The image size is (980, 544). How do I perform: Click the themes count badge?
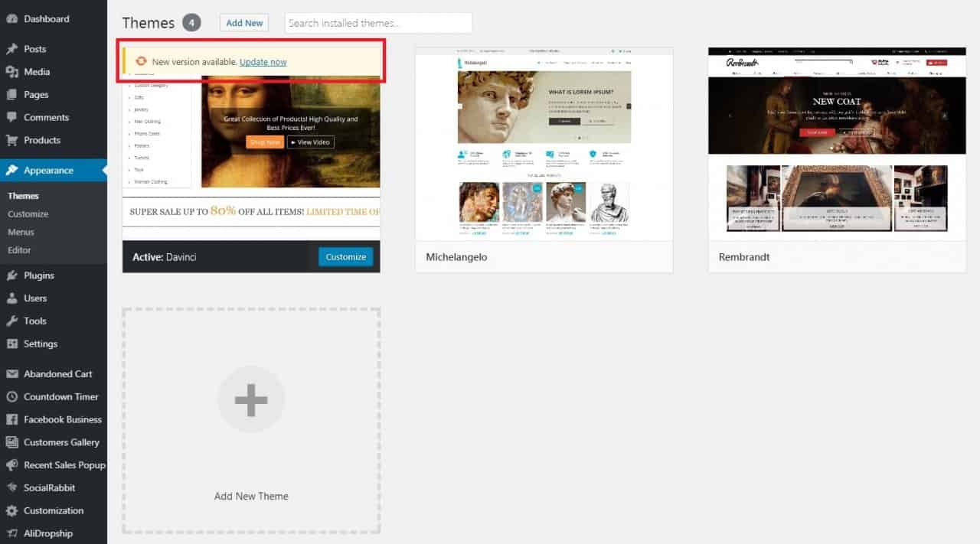point(191,23)
